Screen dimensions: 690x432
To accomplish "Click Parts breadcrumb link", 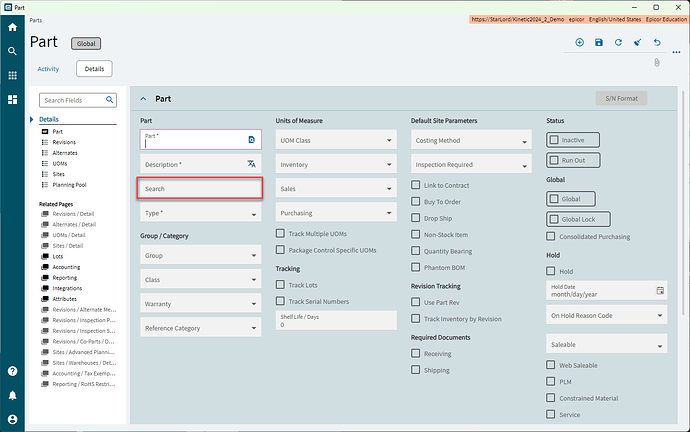I will pyautogui.click(x=36, y=20).
